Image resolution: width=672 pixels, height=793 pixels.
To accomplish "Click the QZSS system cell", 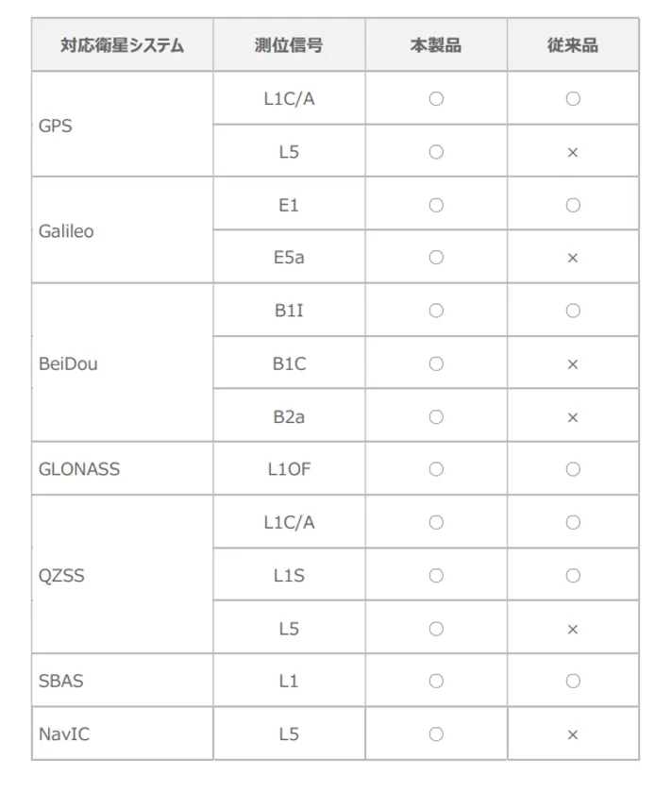I will click(x=61, y=575).
